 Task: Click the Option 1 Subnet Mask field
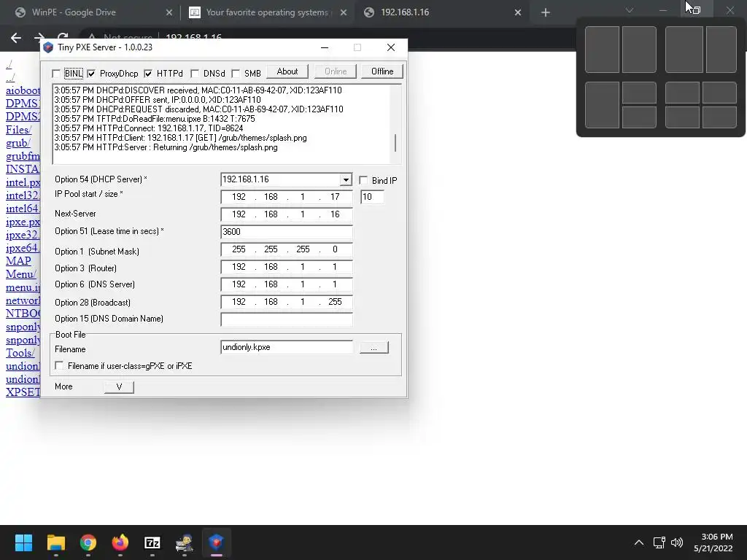286,249
